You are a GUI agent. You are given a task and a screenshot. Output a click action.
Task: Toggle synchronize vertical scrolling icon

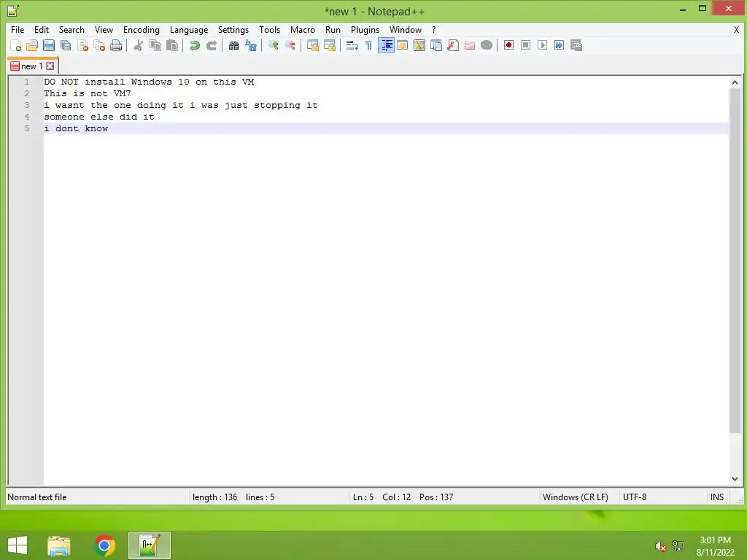pos(312,45)
